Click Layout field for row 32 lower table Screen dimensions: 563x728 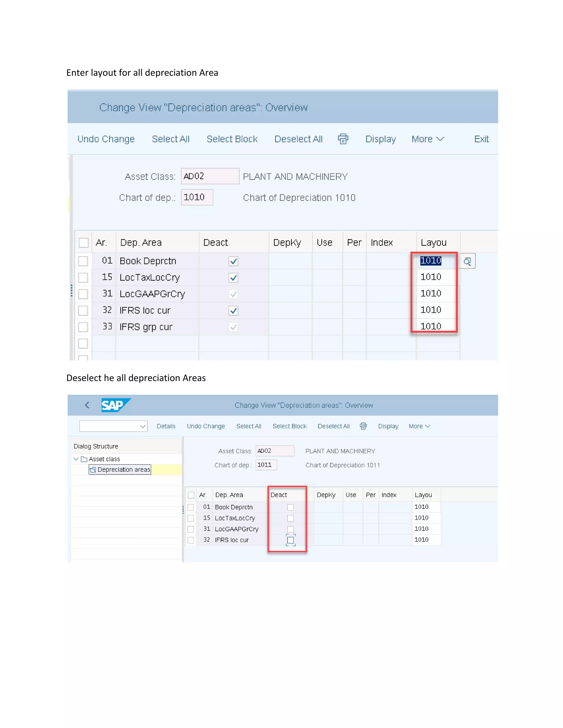[426, 540]
